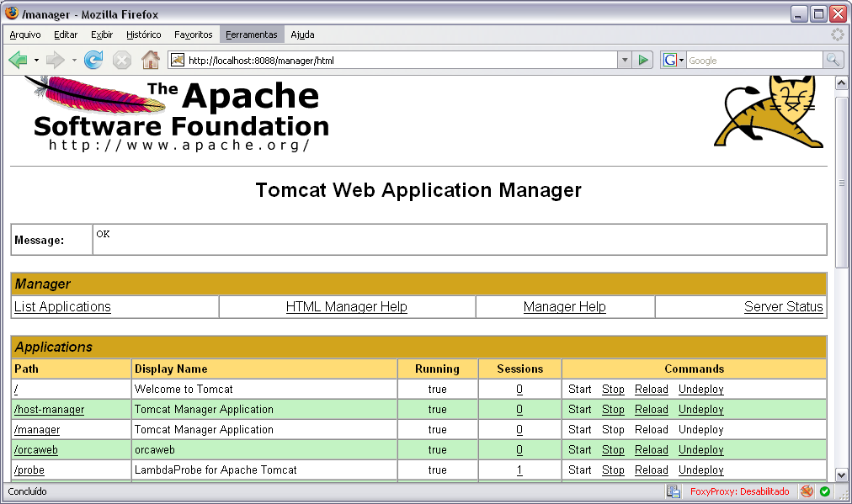
Task: Reload the /host-manager application
Action: [651, 410]
